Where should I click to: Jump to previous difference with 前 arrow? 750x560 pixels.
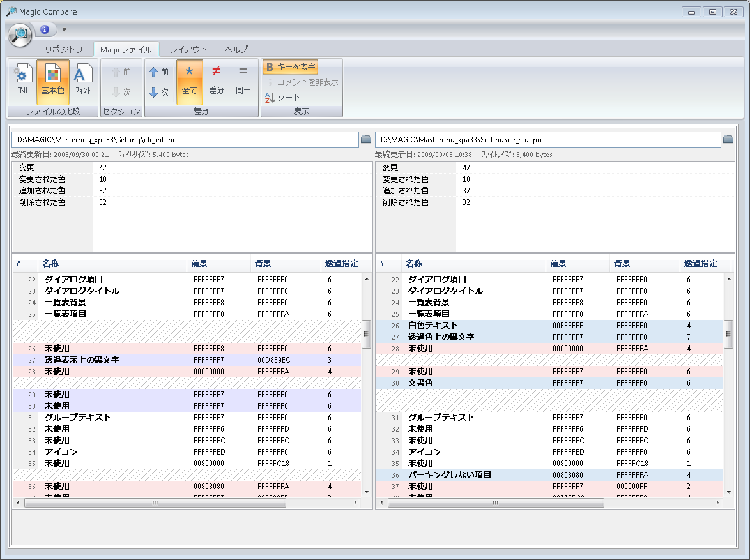click(159, 72)
